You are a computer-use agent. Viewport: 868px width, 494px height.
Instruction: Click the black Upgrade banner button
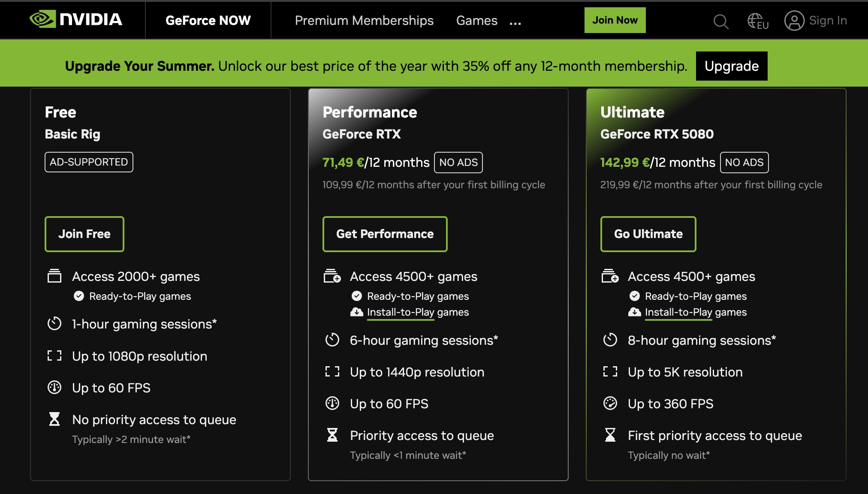732,66
